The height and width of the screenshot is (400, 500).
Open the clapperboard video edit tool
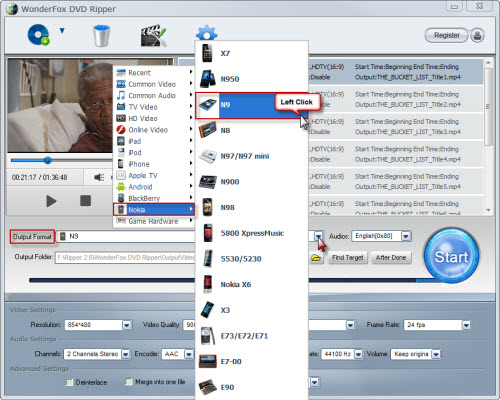pos(153,35)
